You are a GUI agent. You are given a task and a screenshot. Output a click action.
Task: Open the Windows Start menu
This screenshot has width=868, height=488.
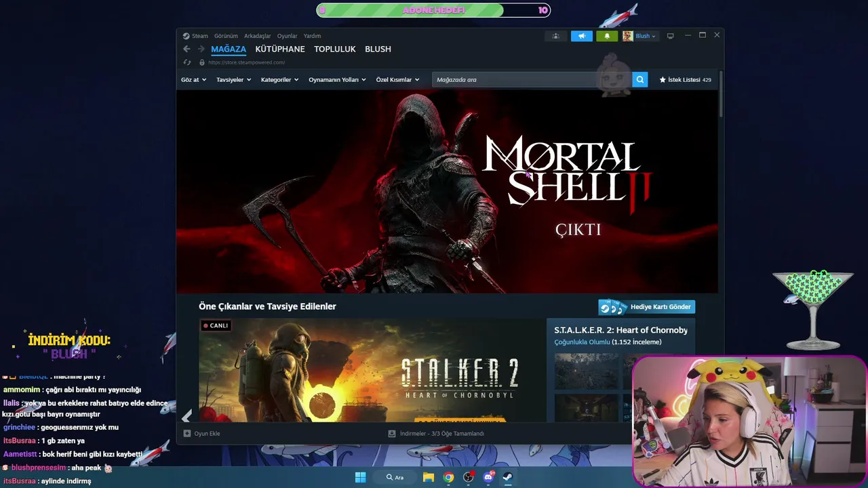(x=360, y=477)
